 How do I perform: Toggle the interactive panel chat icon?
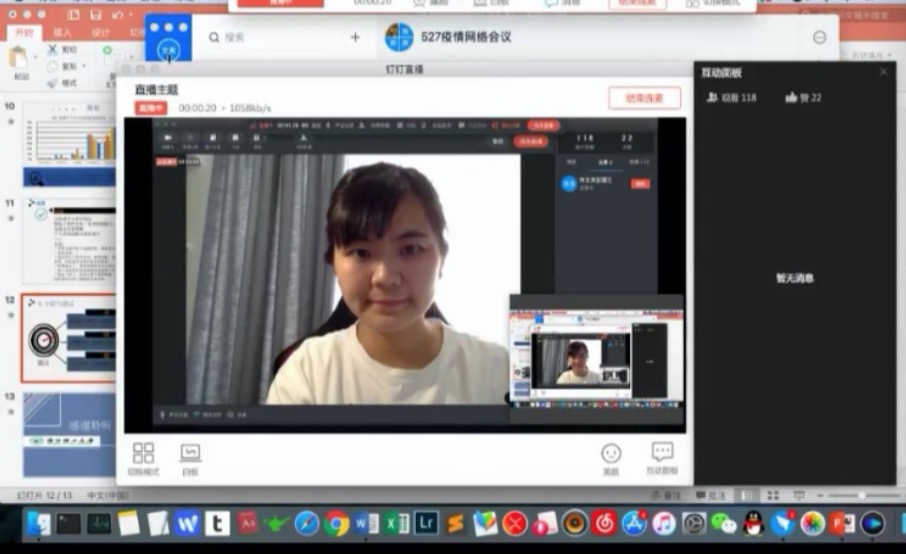[662, 452]
